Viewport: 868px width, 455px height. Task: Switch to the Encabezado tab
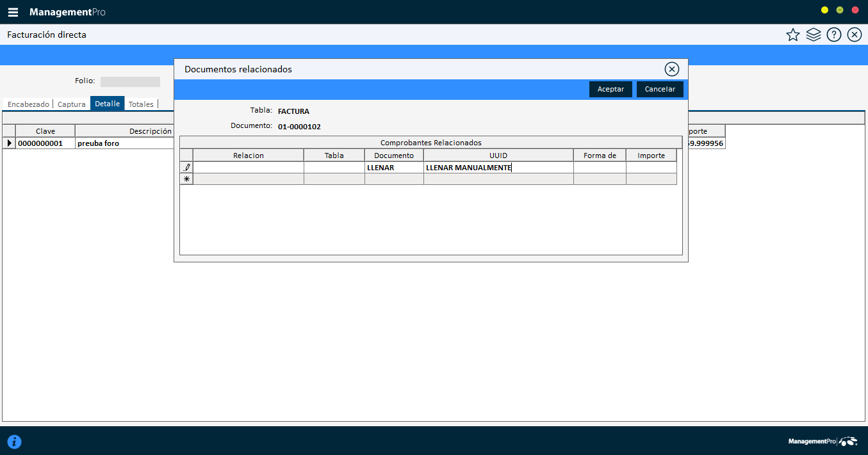coord(28,104)
